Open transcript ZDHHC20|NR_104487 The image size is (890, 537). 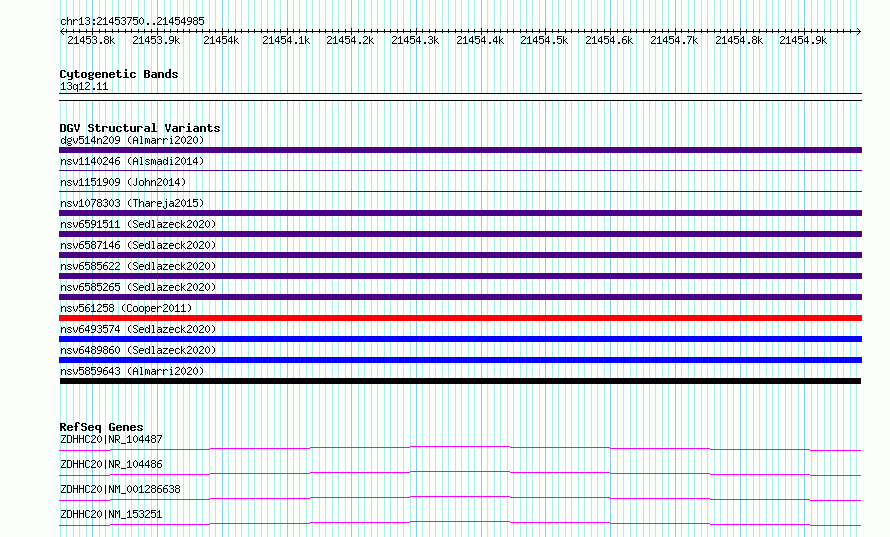click(x=111, y=439)
